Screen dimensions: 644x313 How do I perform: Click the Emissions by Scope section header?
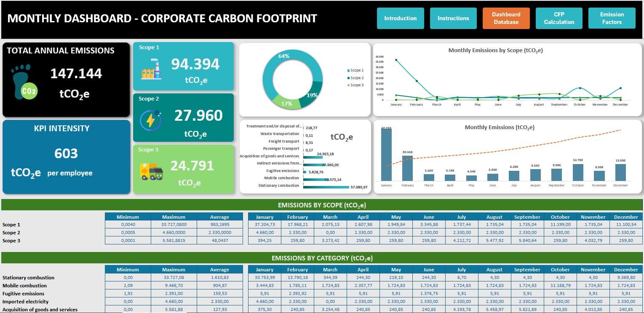point(322,205)
